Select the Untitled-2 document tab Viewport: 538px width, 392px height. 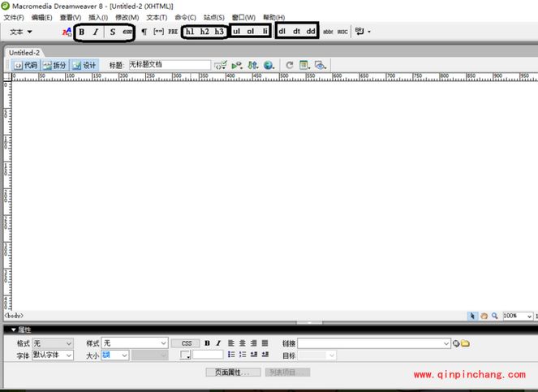(24, 52)
